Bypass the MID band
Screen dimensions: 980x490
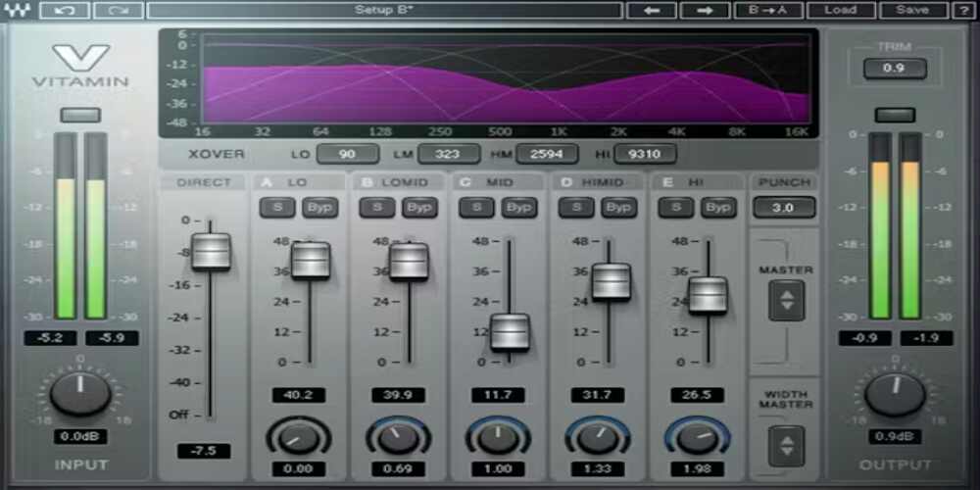click(519, 208)
